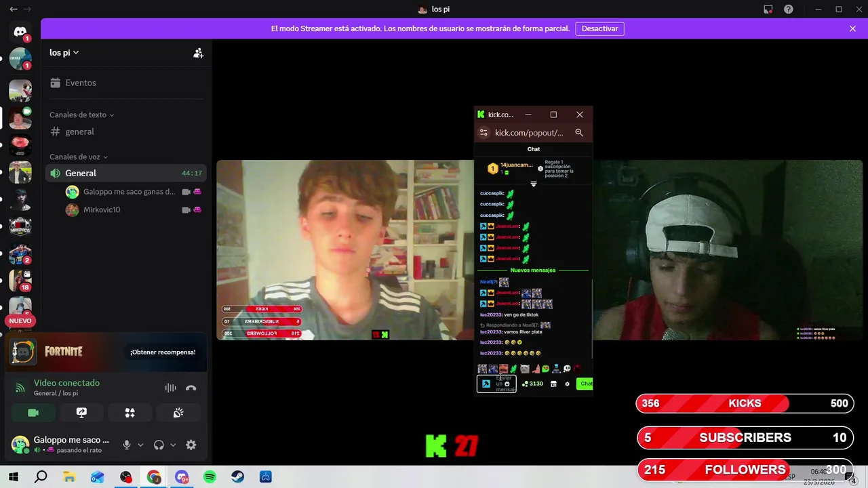The height and width of the screenshot is (488, 868).
Task: Insert grey cat quick emote
Action: (x=525, y=369)
